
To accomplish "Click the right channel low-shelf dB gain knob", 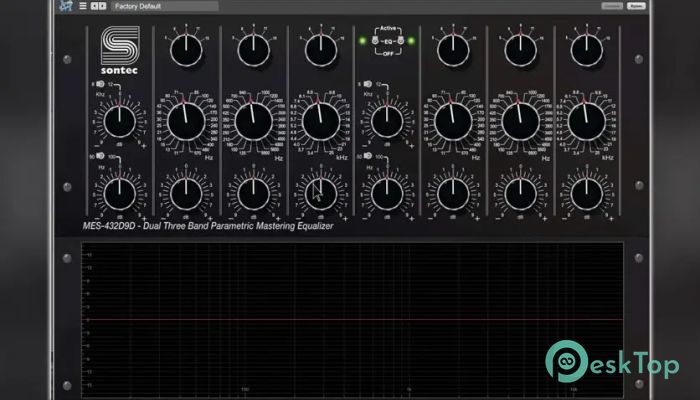I will pos(386,190).
